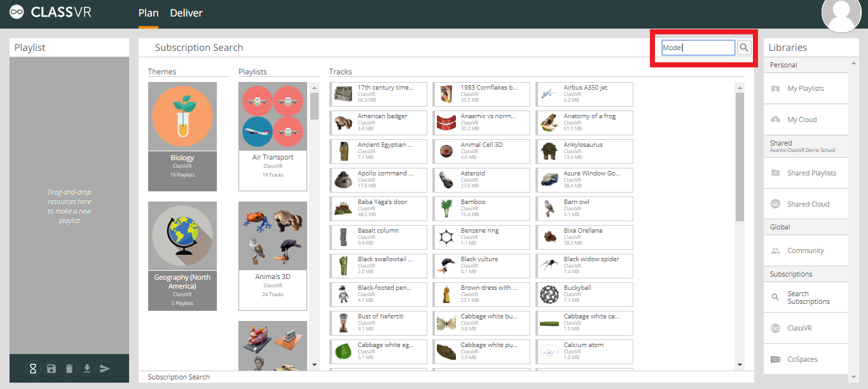868x389 pixels.
Task: Click the Tracks list scrollbar thumb
Action: coord(740,157)
